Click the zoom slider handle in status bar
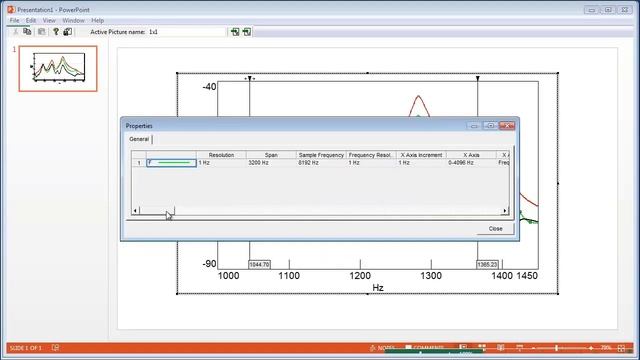This screenshot has width=640, height=360. (557, 348)
